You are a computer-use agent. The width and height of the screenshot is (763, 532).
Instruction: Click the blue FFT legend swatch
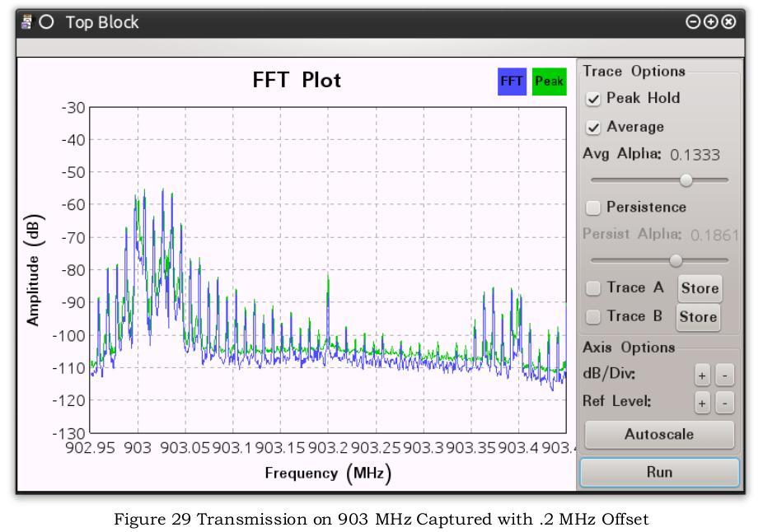pos(512,82)
